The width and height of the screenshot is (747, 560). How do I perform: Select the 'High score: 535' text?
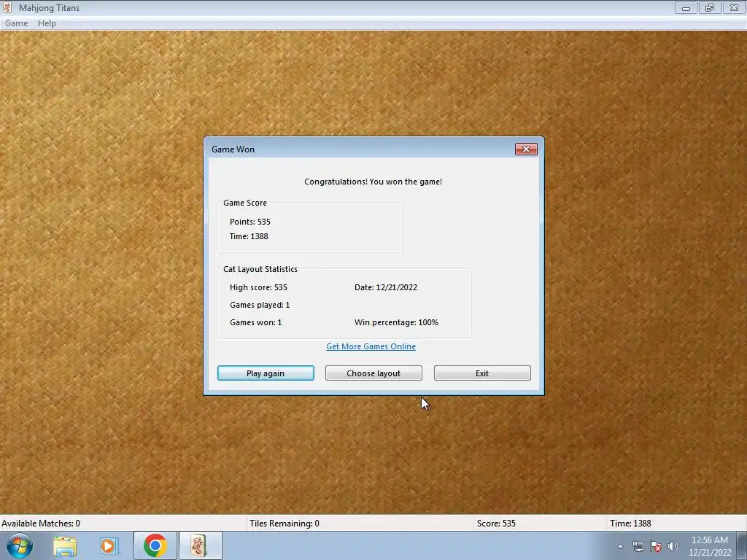tap(259, 287)
